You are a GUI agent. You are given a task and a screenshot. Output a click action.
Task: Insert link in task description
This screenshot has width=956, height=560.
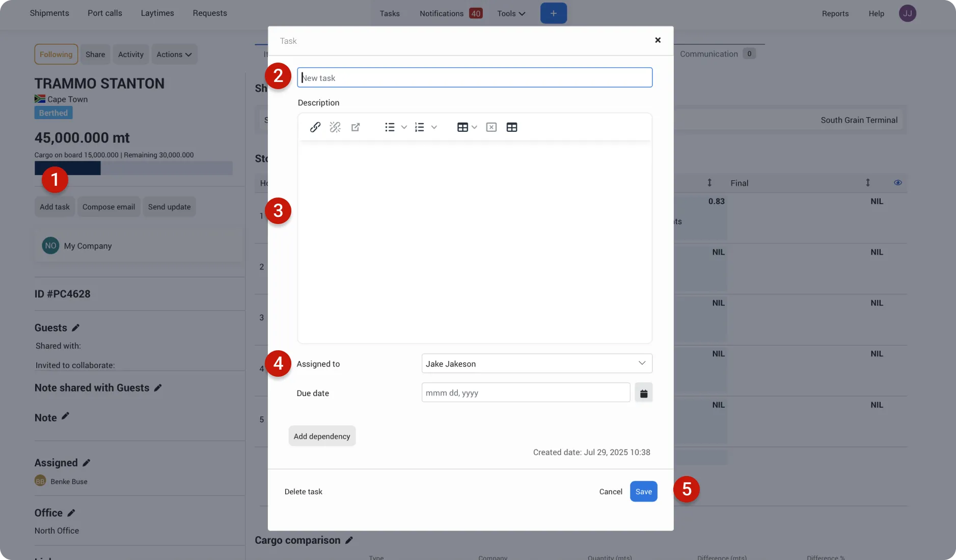pos(315,127)
